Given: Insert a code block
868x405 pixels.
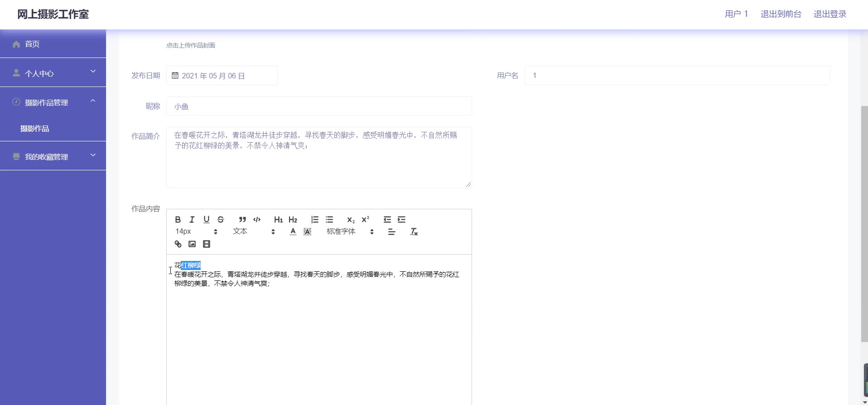Looking at the screenshot, I should pos(257,220).
